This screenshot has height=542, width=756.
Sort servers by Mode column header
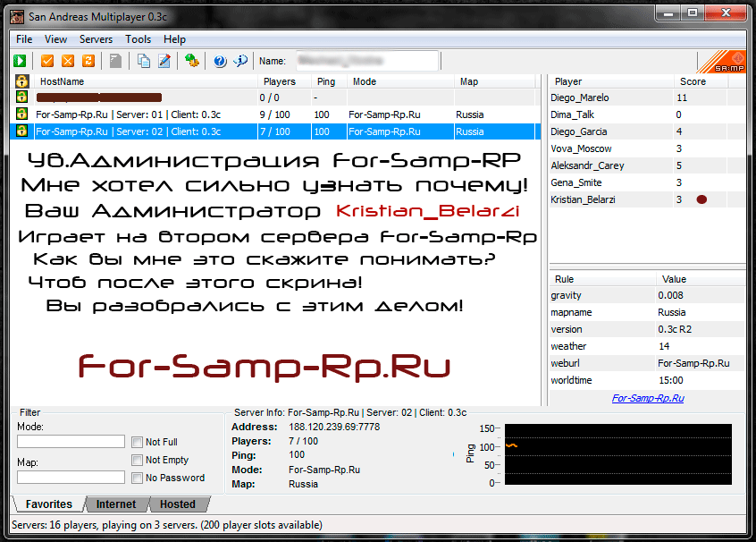click(400, 81)
